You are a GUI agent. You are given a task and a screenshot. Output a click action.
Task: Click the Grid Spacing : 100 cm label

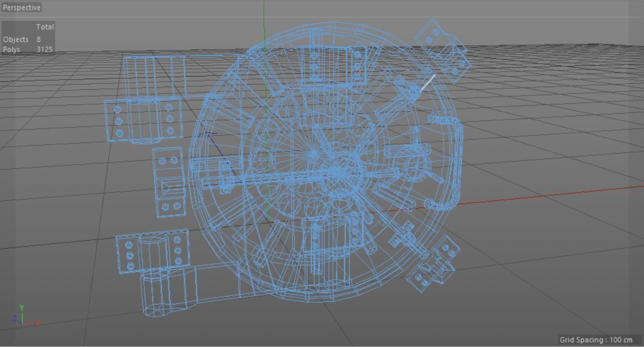[596, 340]
